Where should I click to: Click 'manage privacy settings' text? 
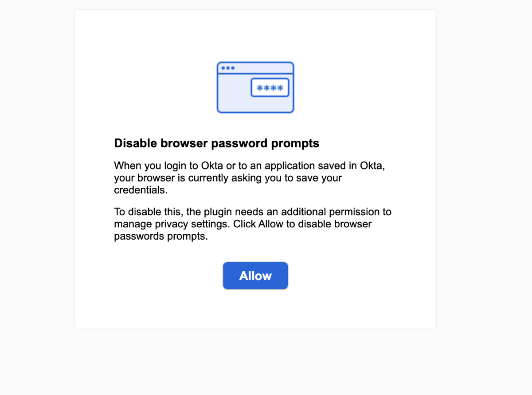pyautogui.click(x=172, y=224)
